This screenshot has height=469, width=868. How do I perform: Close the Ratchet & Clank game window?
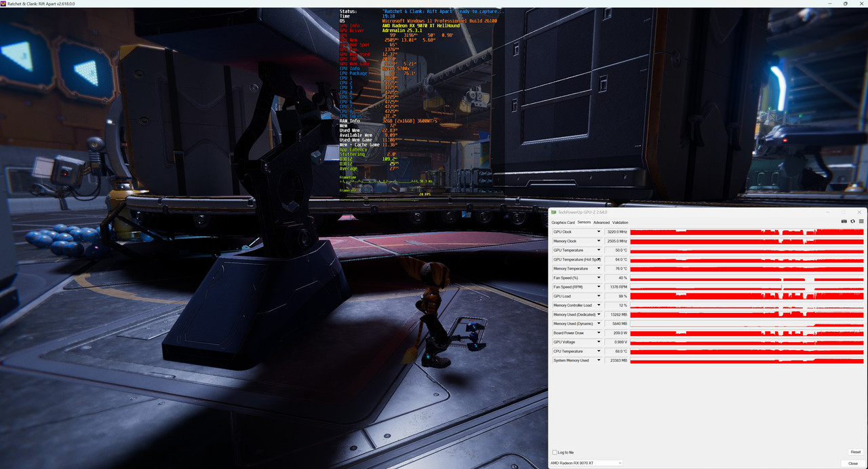(x=861, y=3)
